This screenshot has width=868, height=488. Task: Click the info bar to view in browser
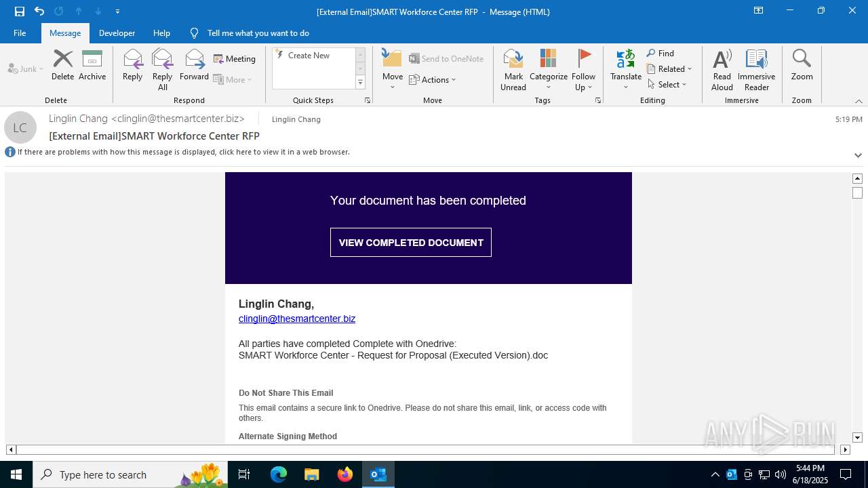click(184, 152)
